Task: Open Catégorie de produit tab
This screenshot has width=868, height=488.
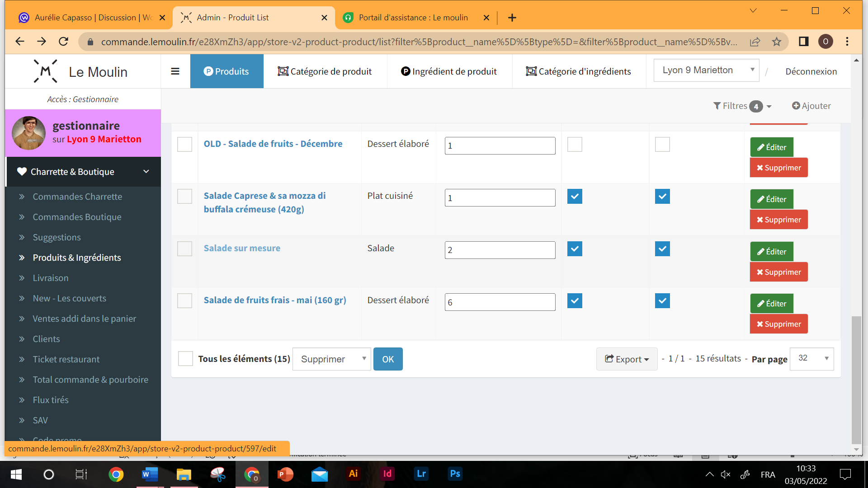Action: pyautogui.click(x=325, y=71)
